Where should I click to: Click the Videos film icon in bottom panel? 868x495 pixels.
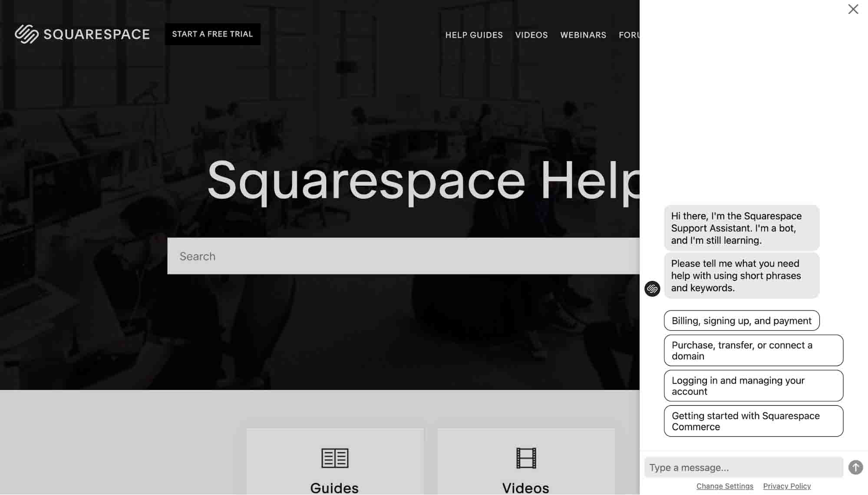click(x=525, y=457)
